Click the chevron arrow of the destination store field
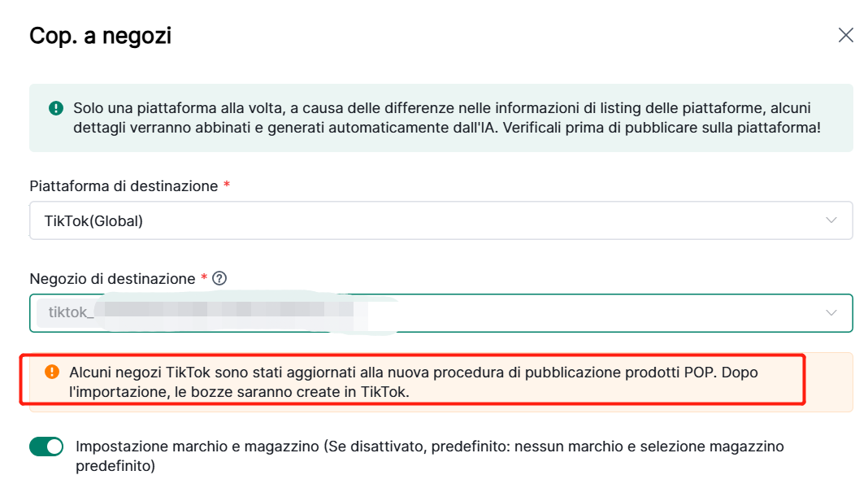Viewport: 868px width, 488px height. [x=831, y=313]
